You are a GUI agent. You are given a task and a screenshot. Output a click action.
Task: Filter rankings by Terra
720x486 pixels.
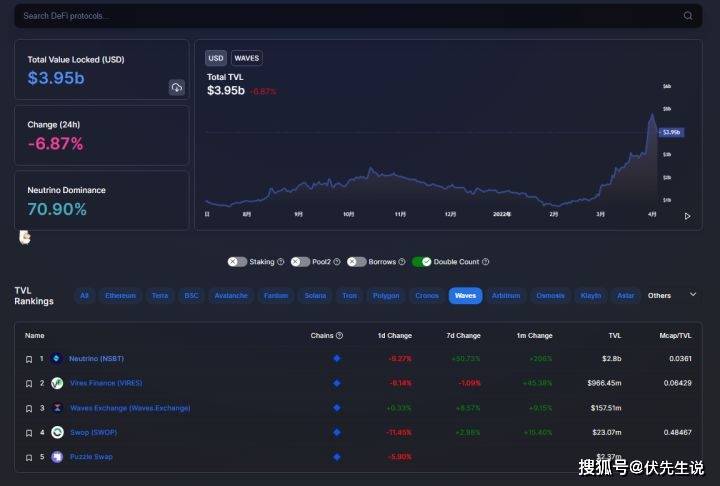160,295
